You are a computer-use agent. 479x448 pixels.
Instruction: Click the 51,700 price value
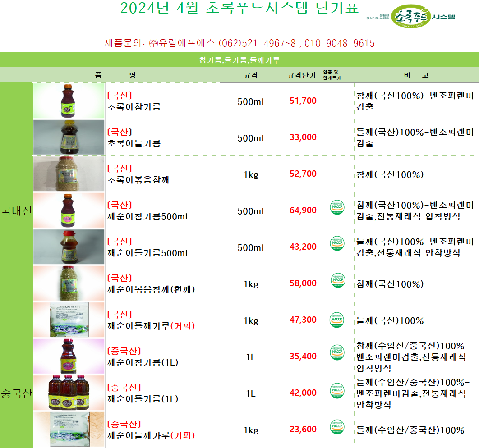[x=303, y=101]
